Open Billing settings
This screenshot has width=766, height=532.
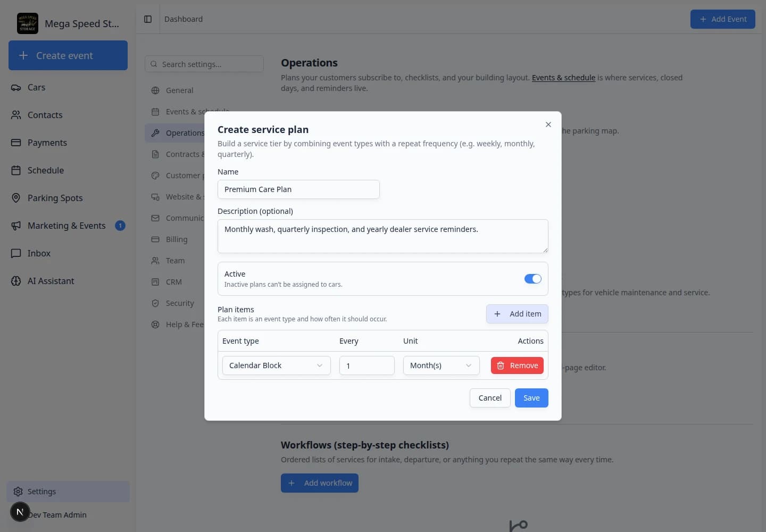tap(176, 239)
